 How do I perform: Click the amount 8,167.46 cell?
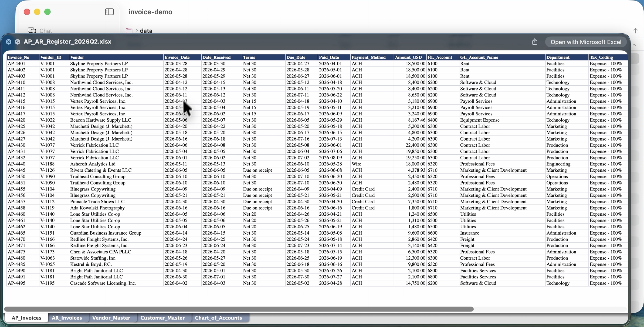[410, 120]
